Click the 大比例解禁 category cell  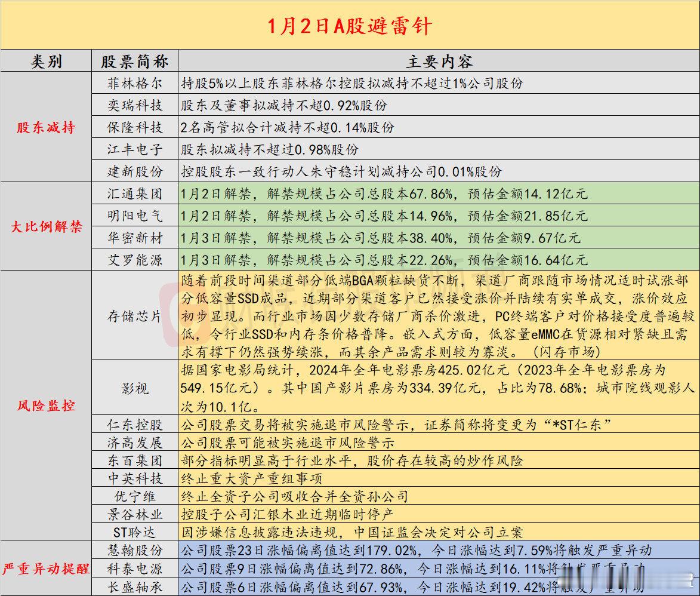click(46, 226)
